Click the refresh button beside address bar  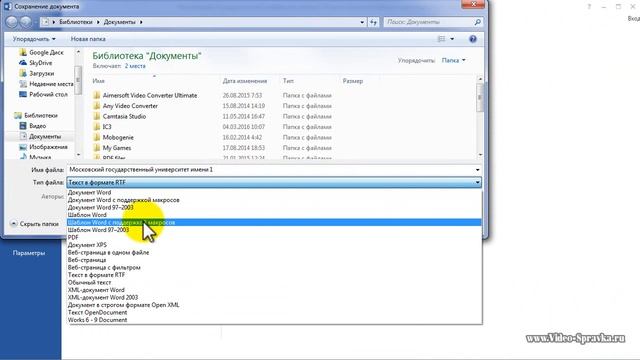(373, 22)
